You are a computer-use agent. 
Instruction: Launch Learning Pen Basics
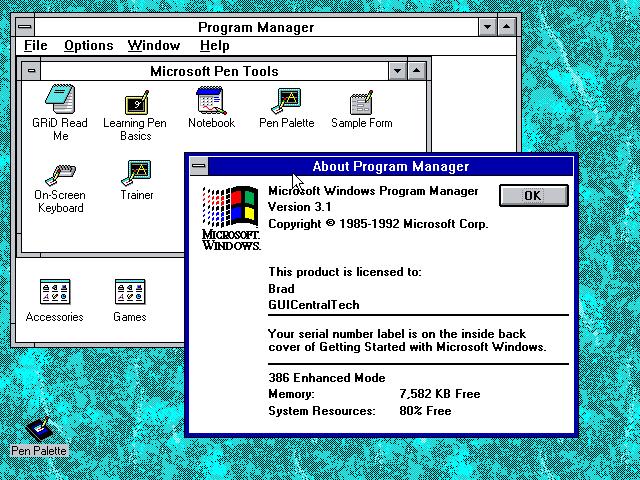(x=136, y=102)
